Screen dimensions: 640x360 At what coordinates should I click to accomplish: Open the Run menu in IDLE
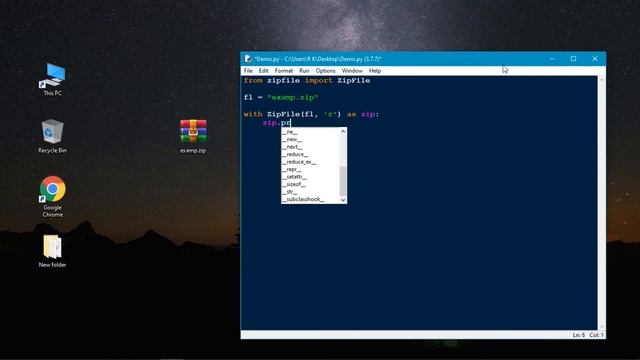(x=304, y=71)
